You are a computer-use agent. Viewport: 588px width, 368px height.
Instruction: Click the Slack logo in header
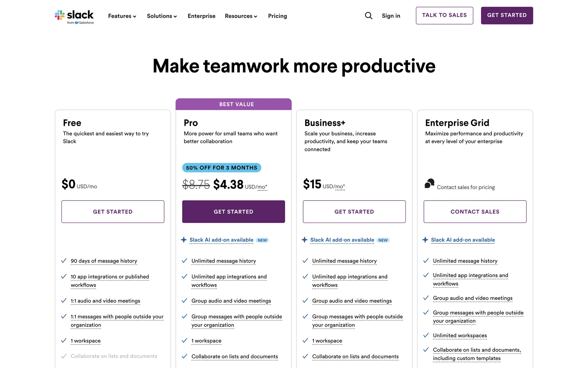(74, 16)
